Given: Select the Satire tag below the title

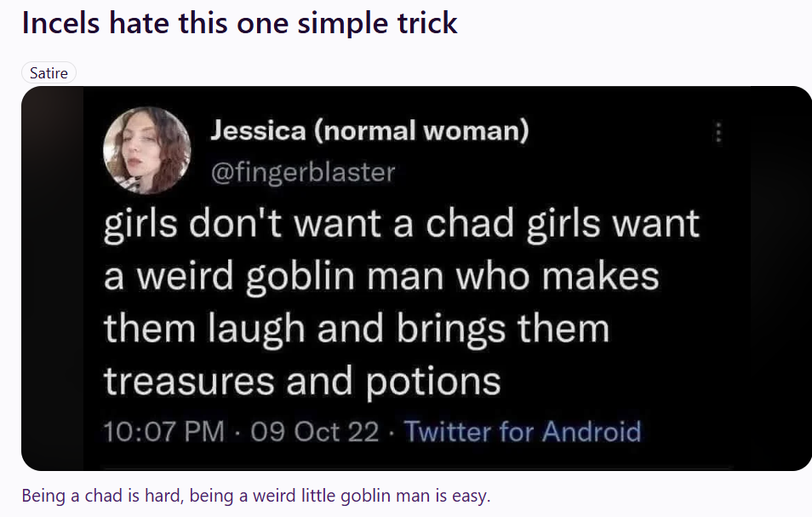Looking at the screenshot, I should 49,73.
